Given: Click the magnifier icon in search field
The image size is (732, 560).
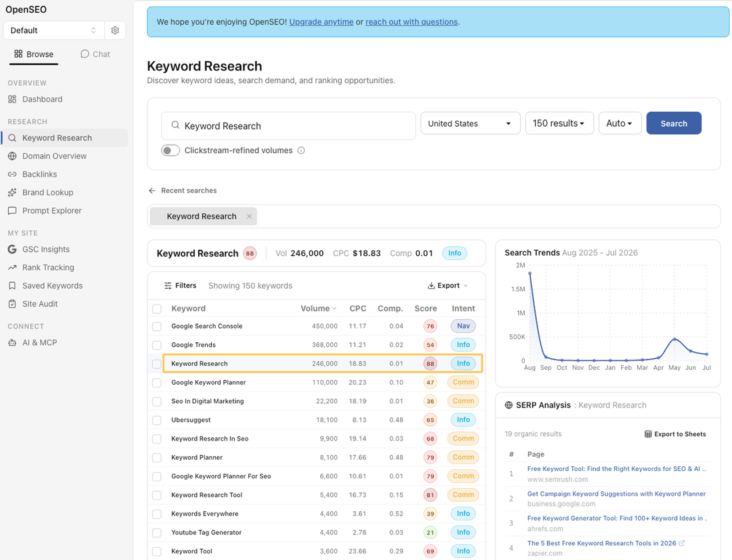Looking at the screenshot, I should coord(175,125).
